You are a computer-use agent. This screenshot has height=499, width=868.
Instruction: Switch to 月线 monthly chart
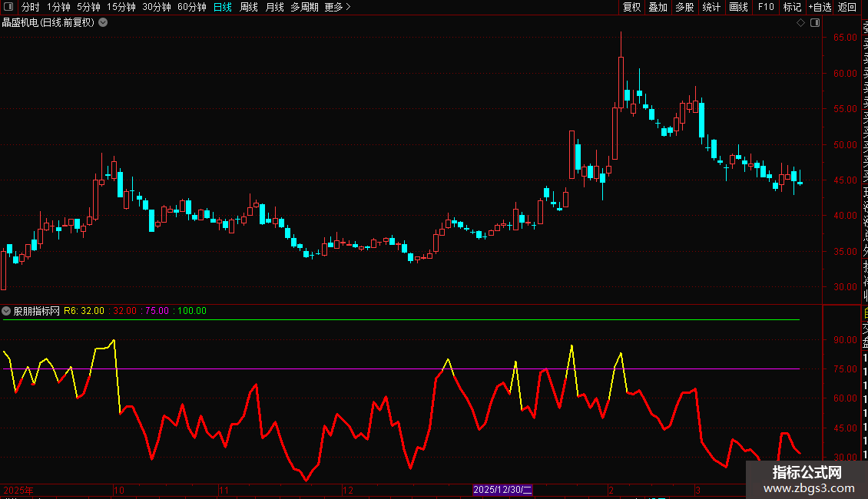(x=274, y=7)
